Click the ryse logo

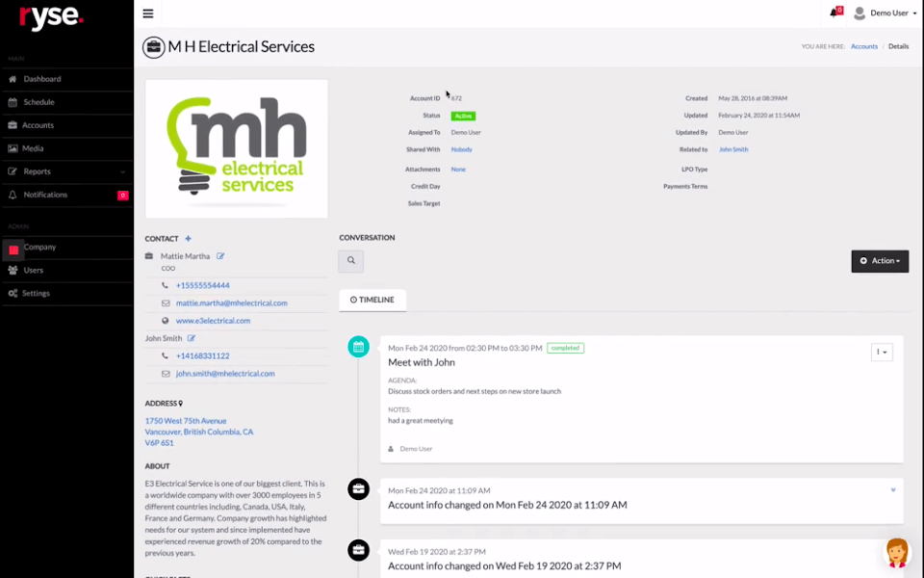point(51,17)
